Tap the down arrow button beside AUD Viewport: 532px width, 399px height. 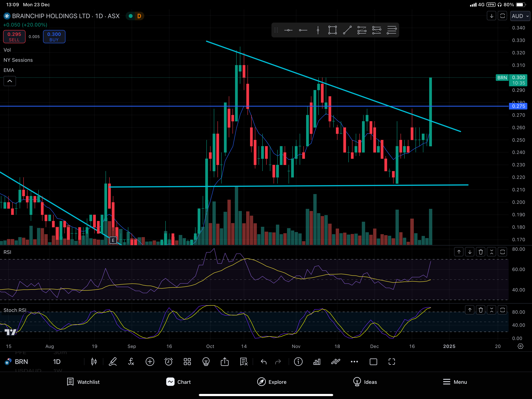point(492,16)
